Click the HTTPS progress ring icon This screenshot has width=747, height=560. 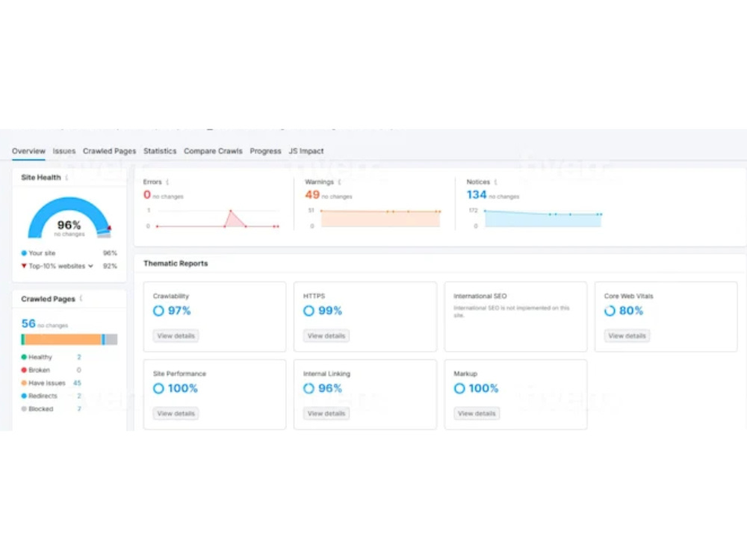tap(309, 311)
